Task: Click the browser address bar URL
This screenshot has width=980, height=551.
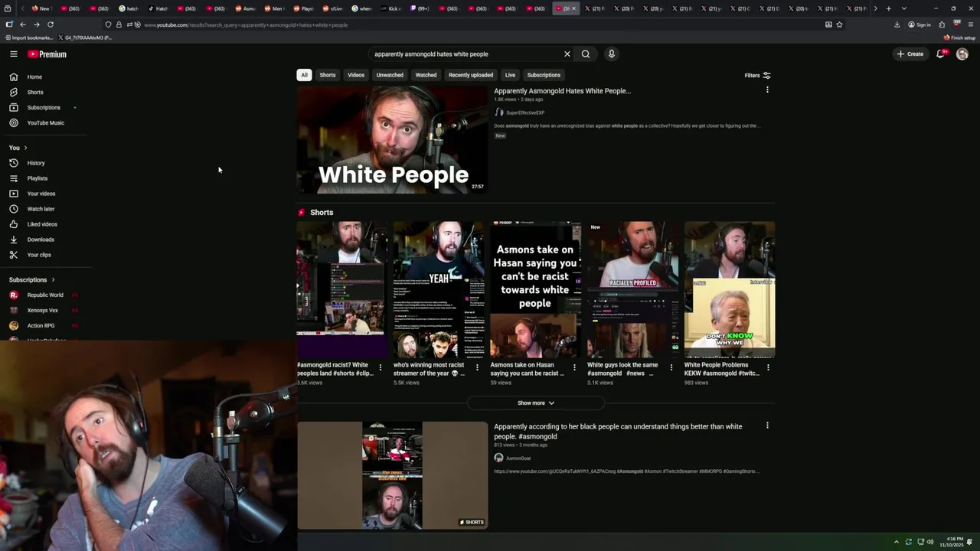Action: pos(246,24)
